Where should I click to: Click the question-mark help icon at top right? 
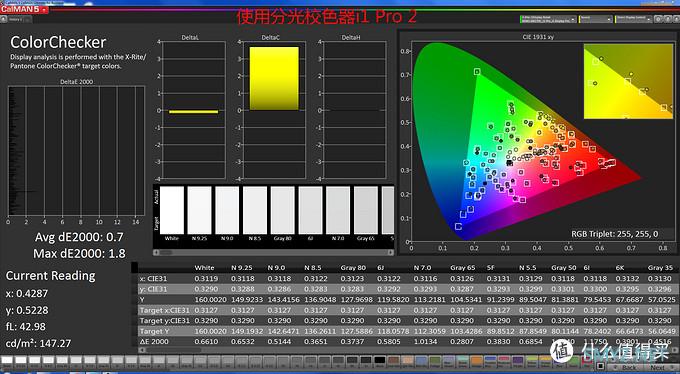(x=668, y=19)
